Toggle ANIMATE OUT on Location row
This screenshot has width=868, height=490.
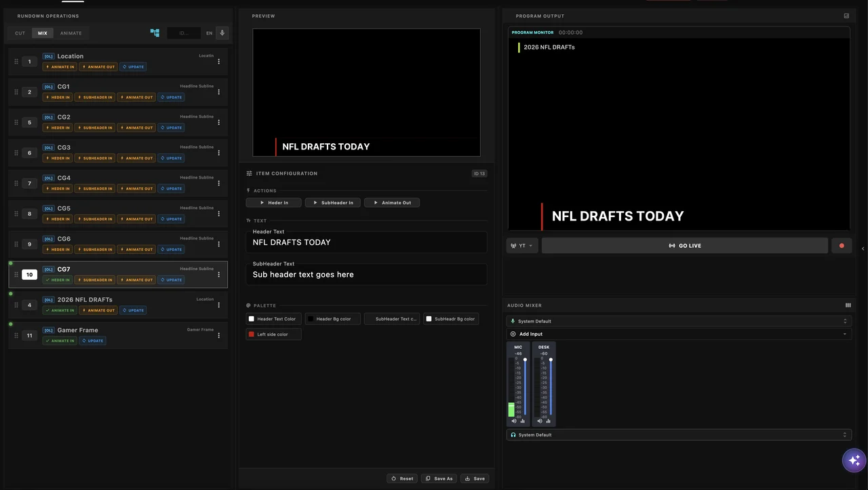pyautogui.click(x=98, y=67)
